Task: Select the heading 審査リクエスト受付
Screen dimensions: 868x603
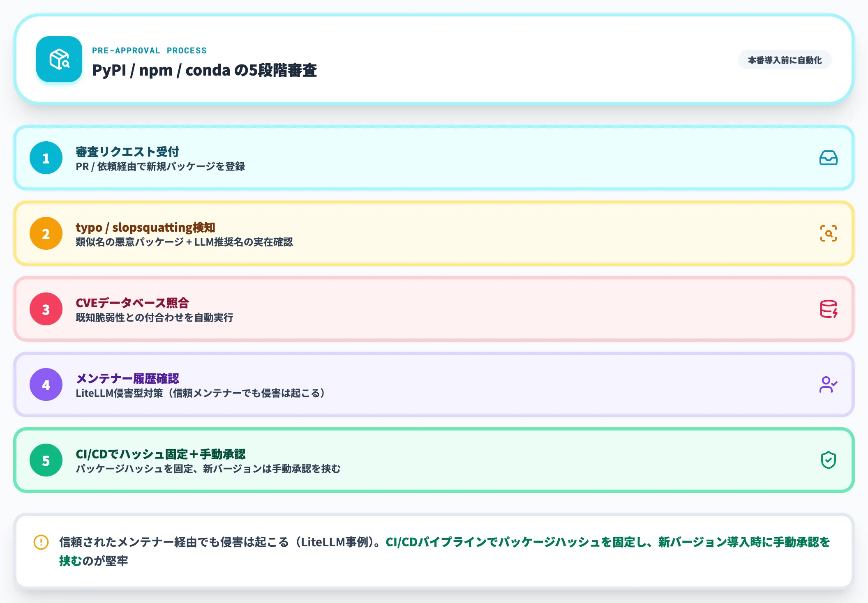Action: 127,152
